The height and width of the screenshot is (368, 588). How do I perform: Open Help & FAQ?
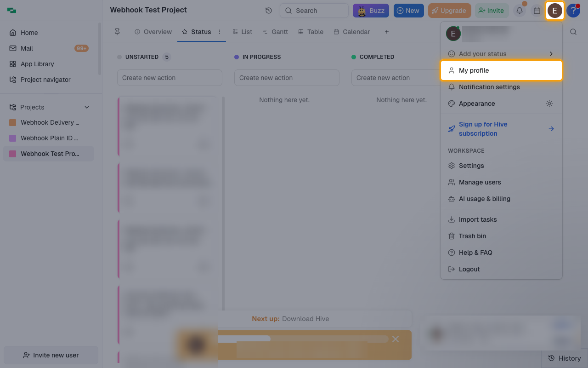pos(501,253)
